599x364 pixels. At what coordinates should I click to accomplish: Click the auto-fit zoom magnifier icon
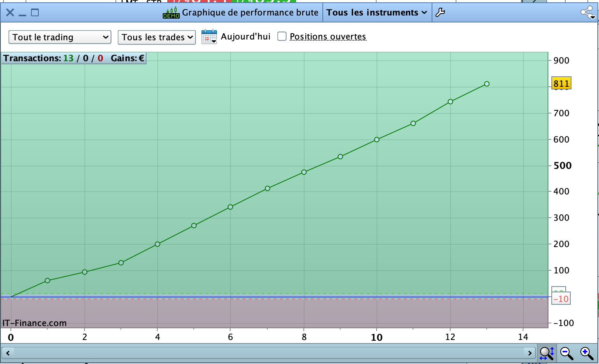click(x=547, y=353)
